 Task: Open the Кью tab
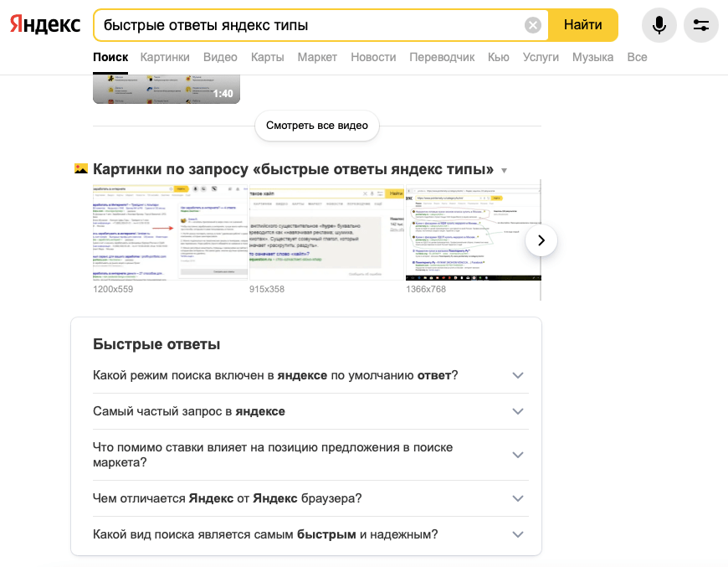(x=499, y=57)
